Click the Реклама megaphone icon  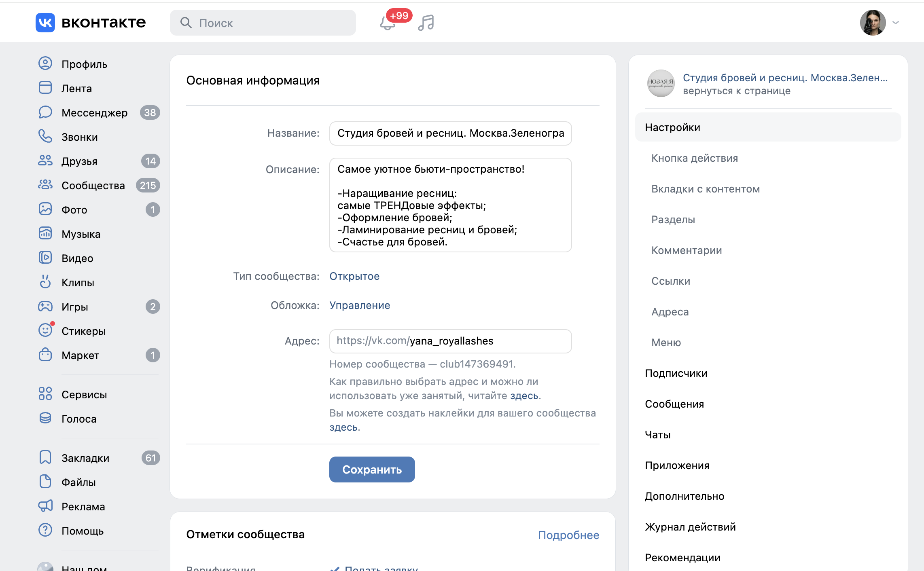(45, 506)
